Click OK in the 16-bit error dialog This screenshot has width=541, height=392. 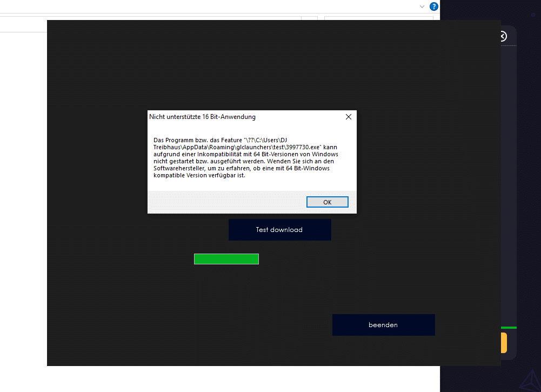coord(327,202)
